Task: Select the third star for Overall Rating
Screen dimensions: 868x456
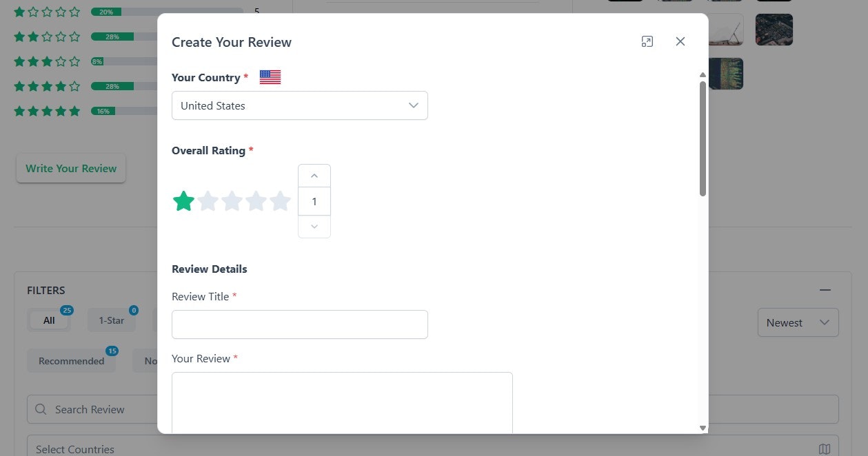Action: (232, 200)
